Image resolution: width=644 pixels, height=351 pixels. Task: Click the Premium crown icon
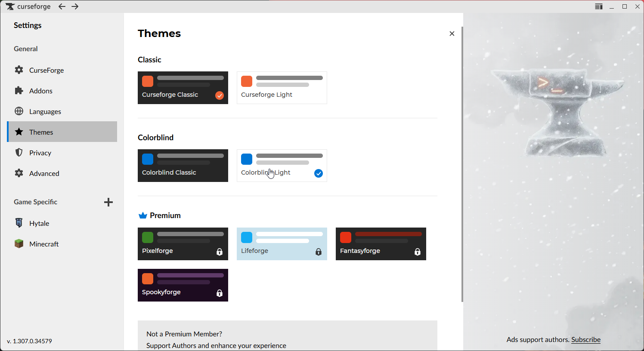click(x=143, y=216)
